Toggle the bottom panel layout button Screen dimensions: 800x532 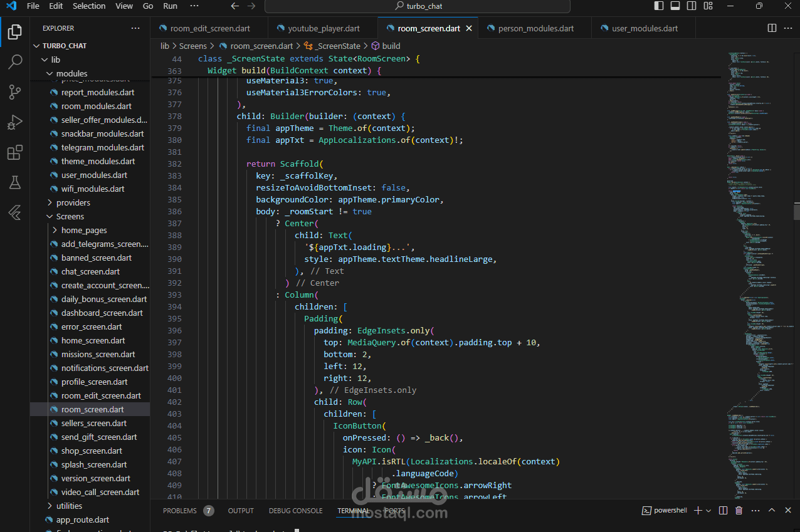pyautogui.click(x=675, y=6)
